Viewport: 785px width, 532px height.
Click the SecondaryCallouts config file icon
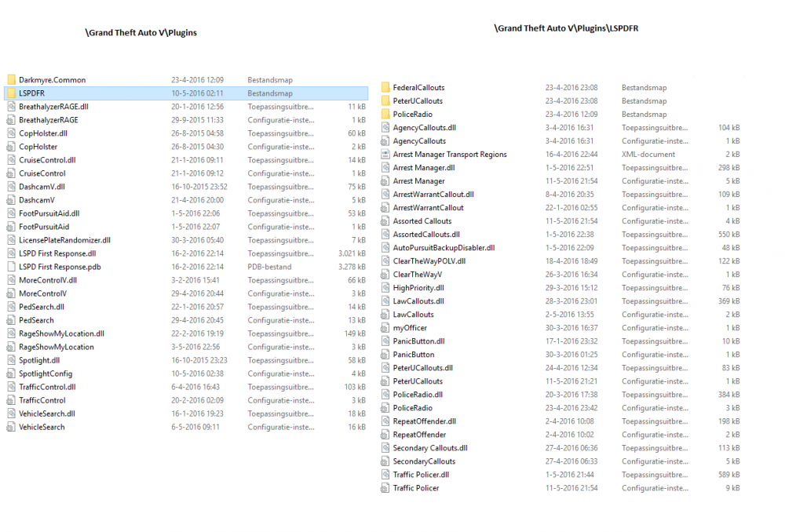coord(385,461)
